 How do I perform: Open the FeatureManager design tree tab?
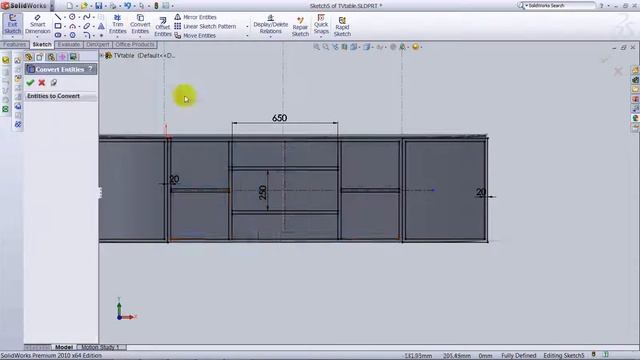tap(29, 57)
